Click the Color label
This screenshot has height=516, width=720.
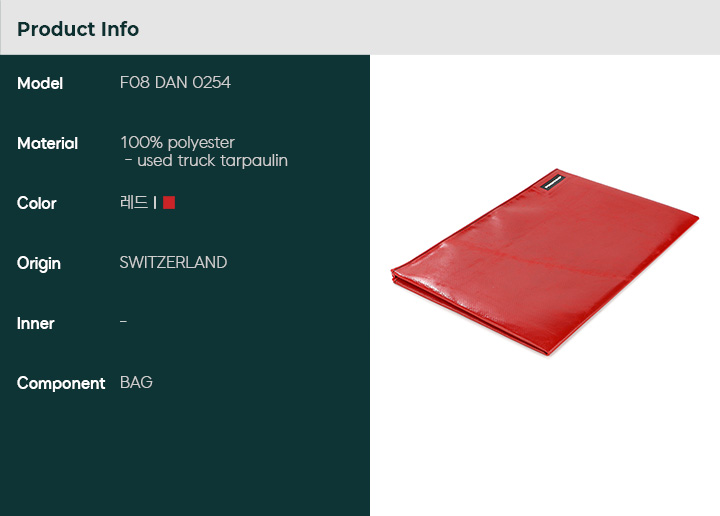tap(37, 203)
